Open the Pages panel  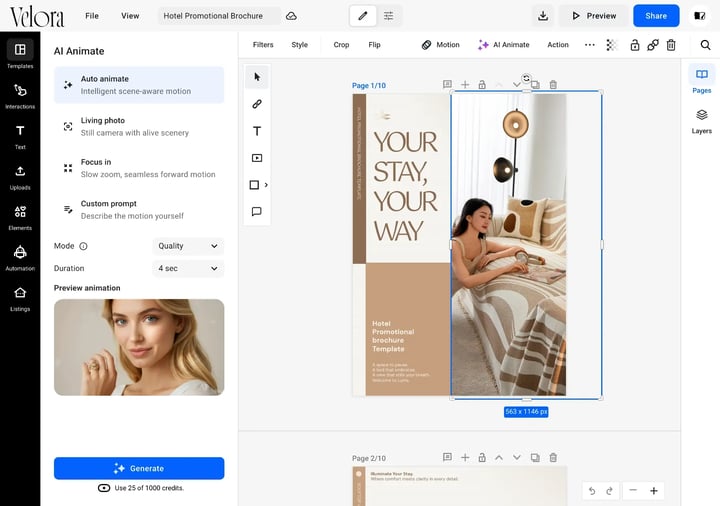click(702, 79)
